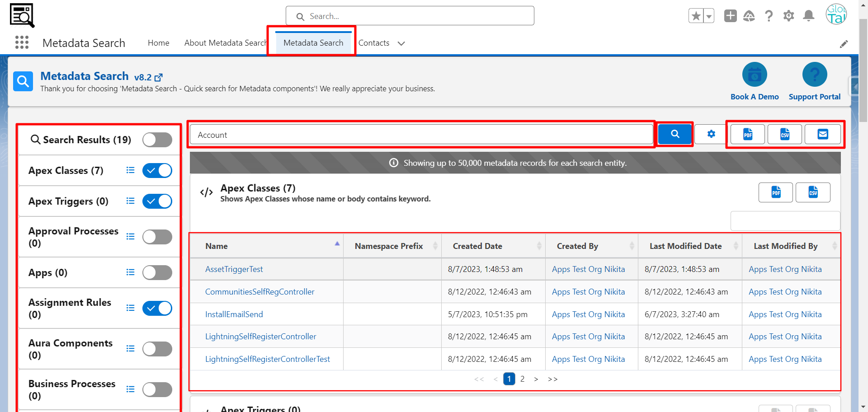Sort by Namespace Prefix column
Image resolution: width=868 pixels, height=412 pixels.
[392, 246]
